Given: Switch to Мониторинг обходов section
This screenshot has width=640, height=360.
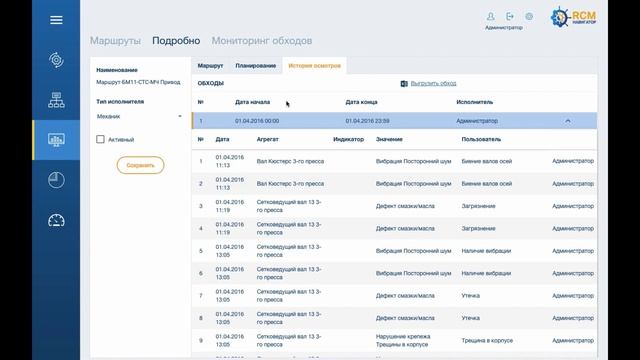Looking at the screenshot, I should (x=262, y=40).
